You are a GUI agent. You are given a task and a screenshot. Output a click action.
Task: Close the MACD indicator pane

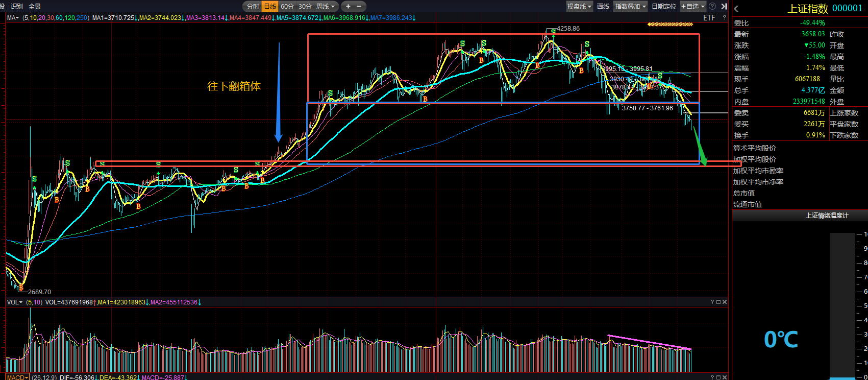click(x=725, y=377)
